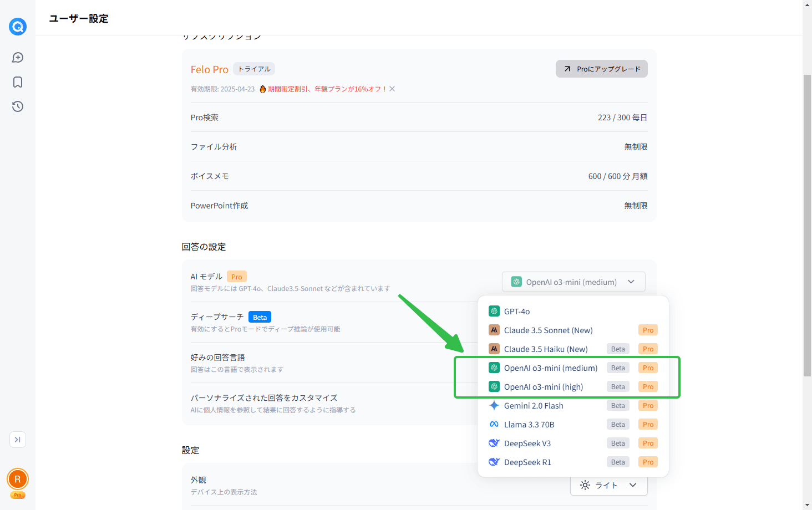
Task: Open the bookmarks sidebar icon
Action: pyautogui.click(x=18, y=82)
